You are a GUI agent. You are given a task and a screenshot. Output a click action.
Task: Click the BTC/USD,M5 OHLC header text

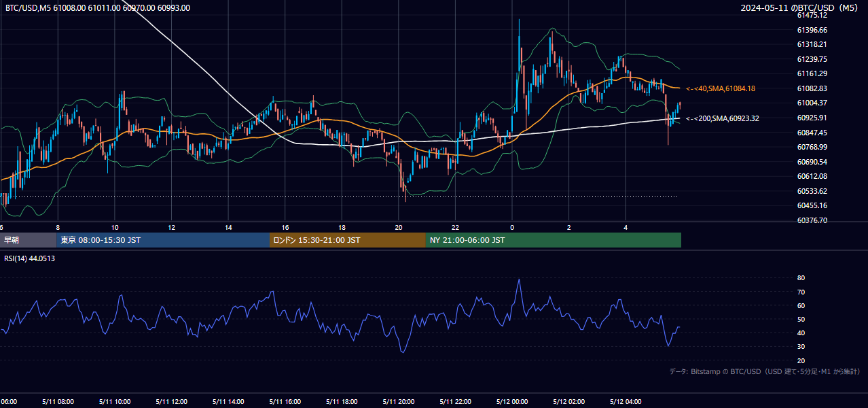[98, 7]
